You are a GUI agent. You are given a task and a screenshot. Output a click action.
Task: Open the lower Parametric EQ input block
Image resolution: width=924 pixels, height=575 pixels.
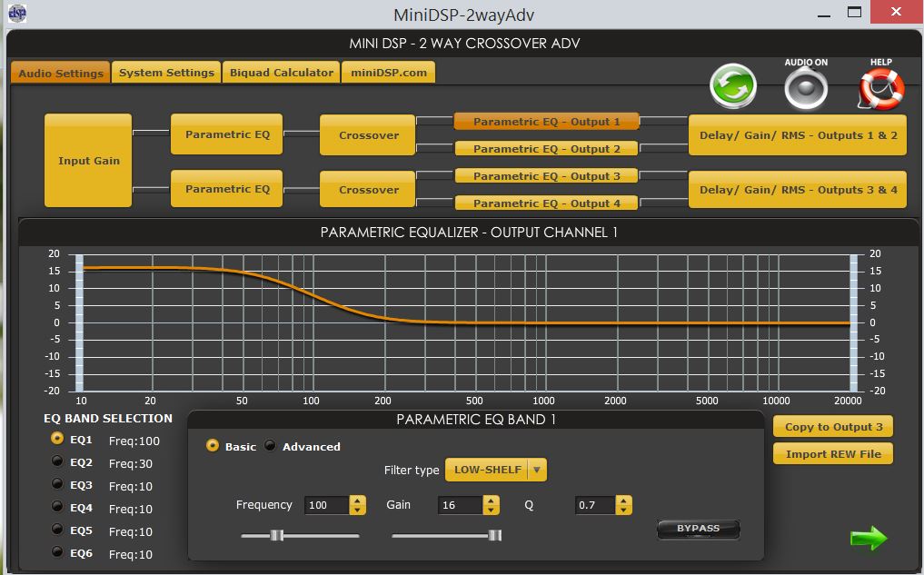coord(227,189)
